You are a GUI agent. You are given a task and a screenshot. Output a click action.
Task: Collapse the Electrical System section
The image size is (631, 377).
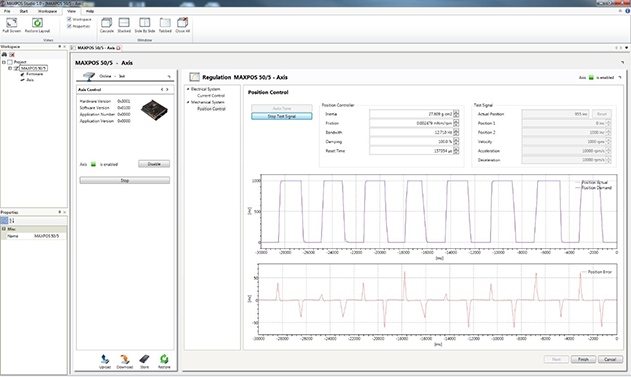(x=188, y=89)
